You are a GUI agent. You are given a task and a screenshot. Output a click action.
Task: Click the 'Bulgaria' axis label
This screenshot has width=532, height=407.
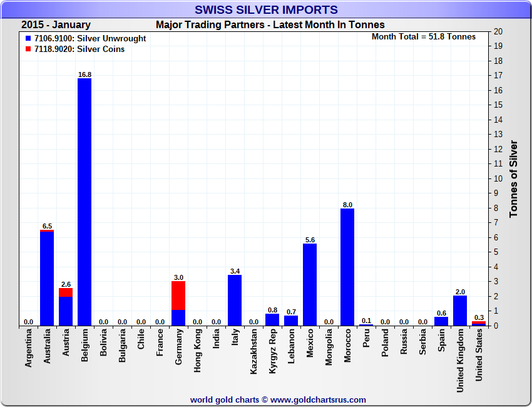coord(122,346)
